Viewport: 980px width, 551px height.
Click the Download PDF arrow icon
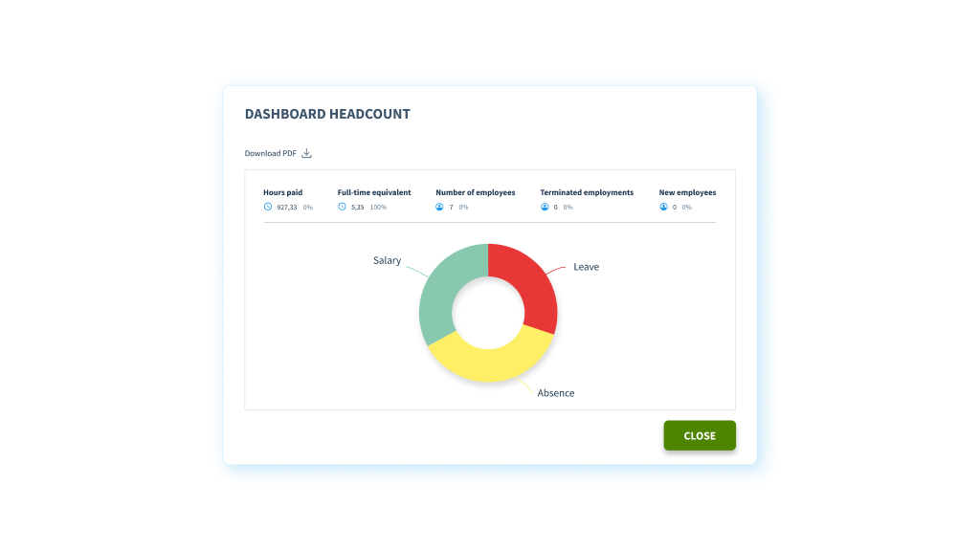[306, 153]
